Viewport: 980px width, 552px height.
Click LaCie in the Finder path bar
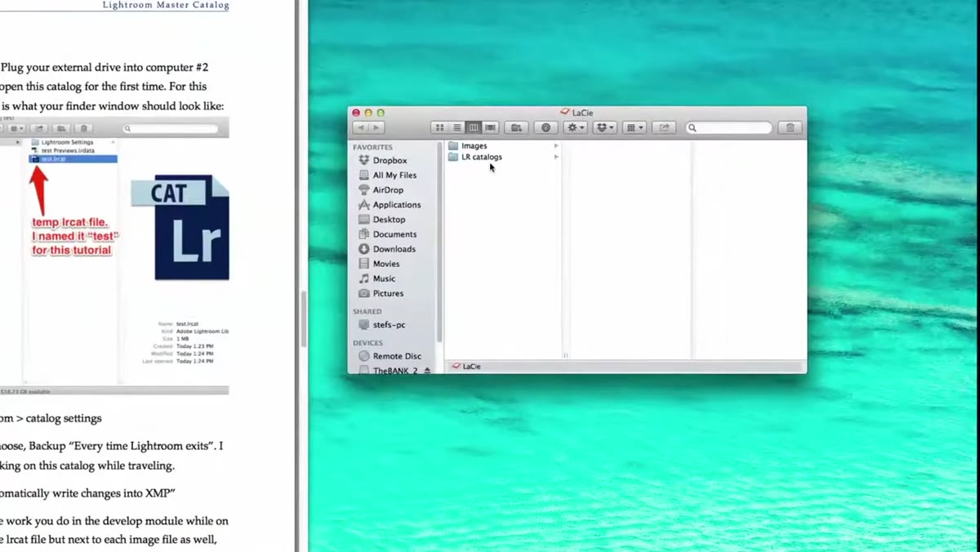pos(466,367)
